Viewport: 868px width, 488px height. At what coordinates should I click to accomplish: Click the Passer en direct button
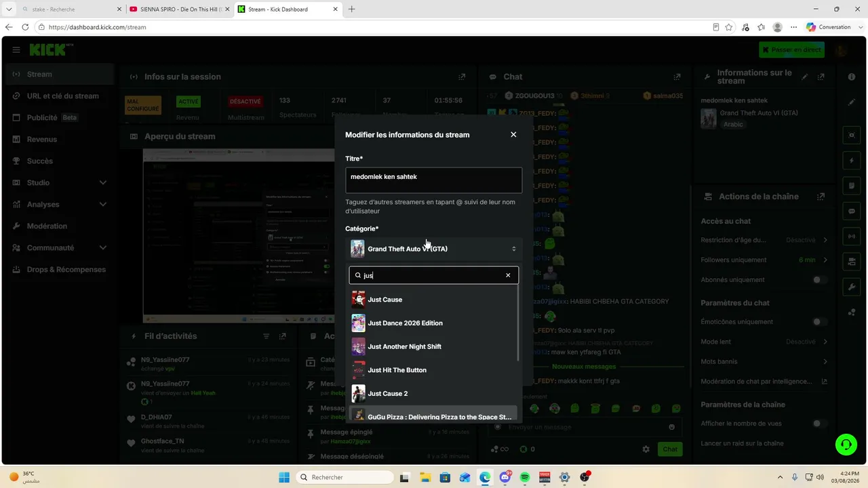[x=791, y=49]
